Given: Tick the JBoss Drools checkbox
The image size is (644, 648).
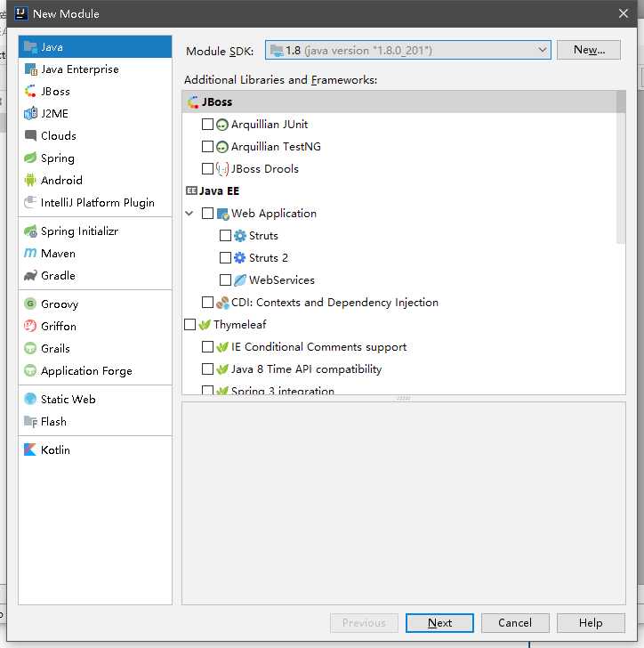Looking at the screenshot, I should pos(207,168).
